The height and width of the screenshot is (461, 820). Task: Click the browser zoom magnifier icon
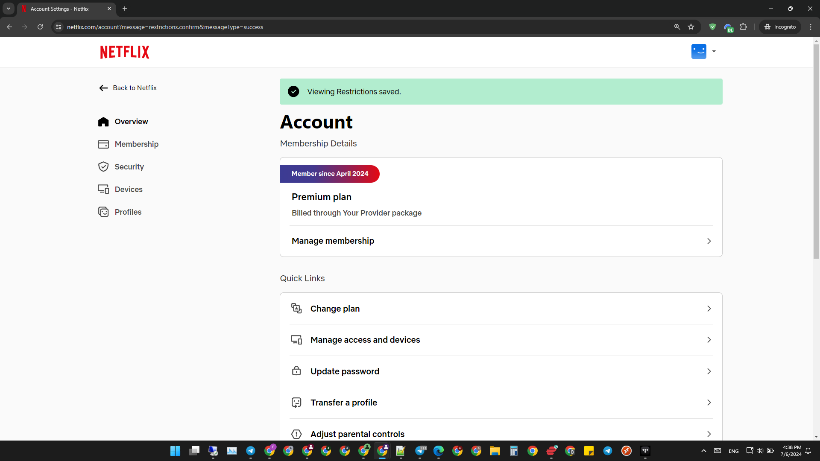(677, 27)
